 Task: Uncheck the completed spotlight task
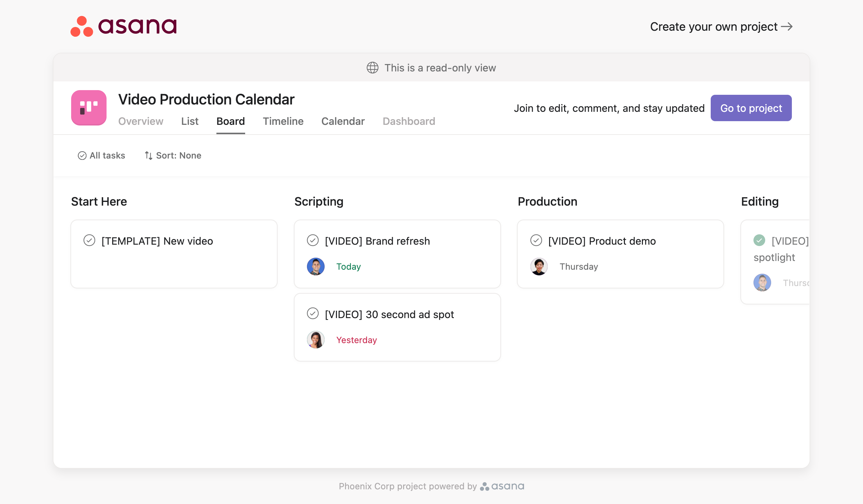[x=759, y=241]
